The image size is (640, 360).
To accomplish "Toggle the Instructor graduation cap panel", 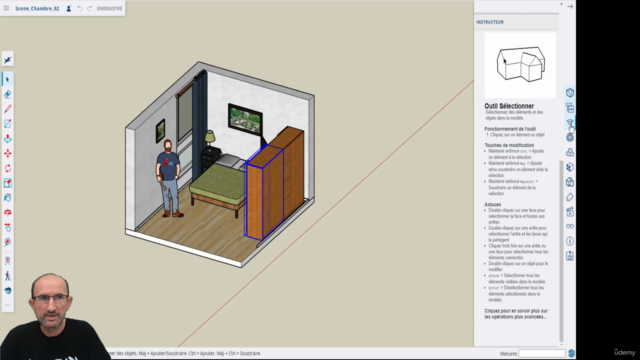I will point(570,123).
